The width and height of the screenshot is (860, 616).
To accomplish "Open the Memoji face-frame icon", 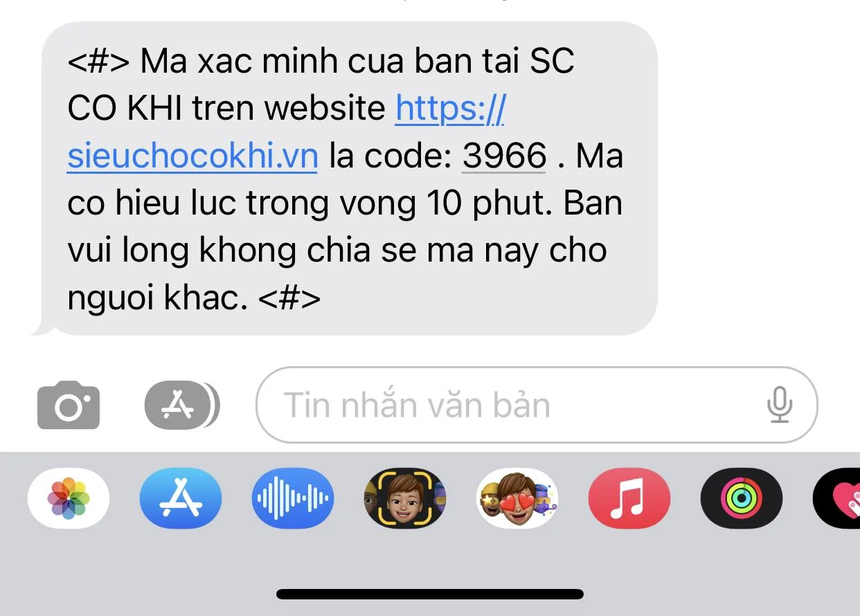I will [x=405, y=498].
